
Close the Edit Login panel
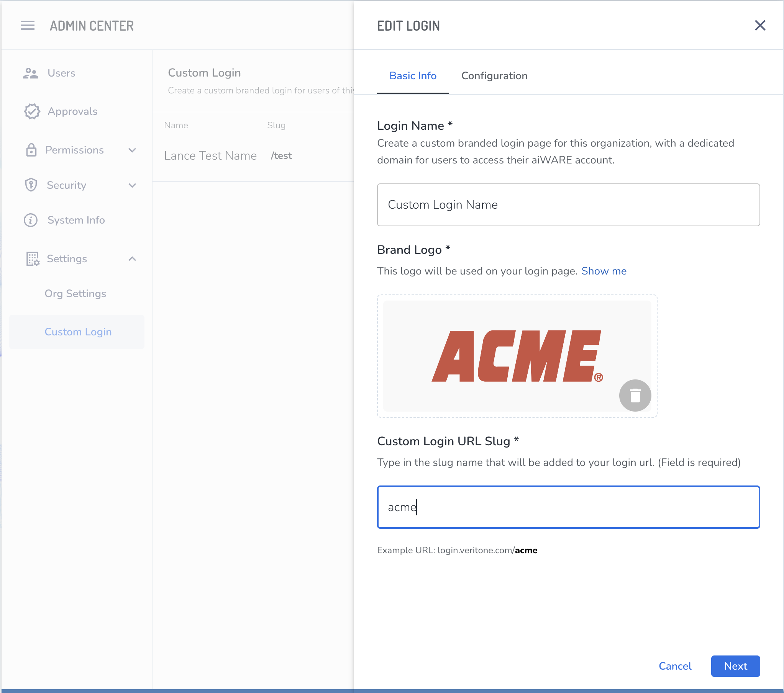click(x=760, y=26)
